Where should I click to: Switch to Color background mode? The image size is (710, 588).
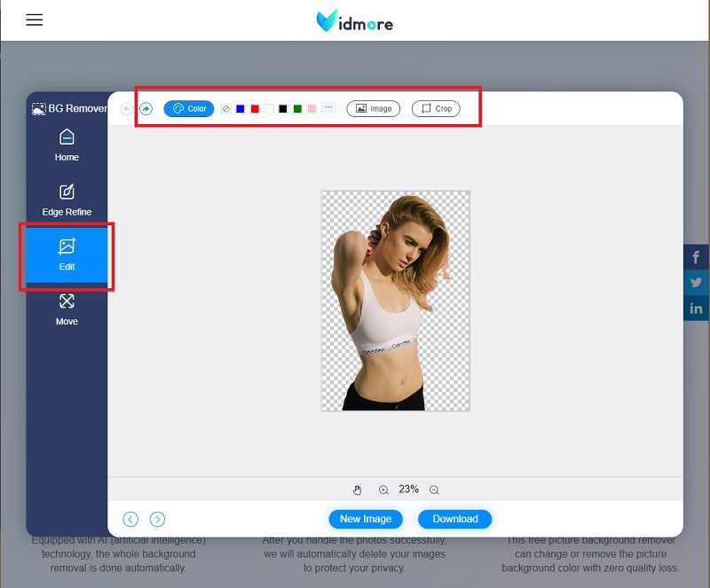tap(188, 108)
